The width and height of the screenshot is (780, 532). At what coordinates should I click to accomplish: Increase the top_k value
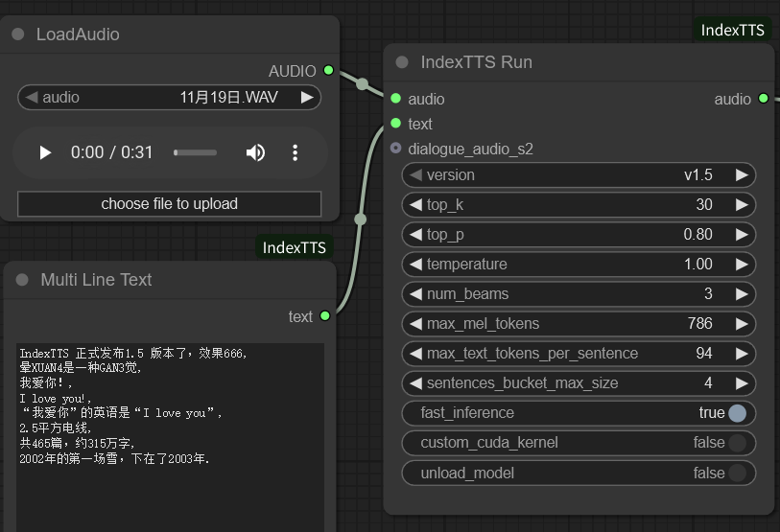pos(742,205)
